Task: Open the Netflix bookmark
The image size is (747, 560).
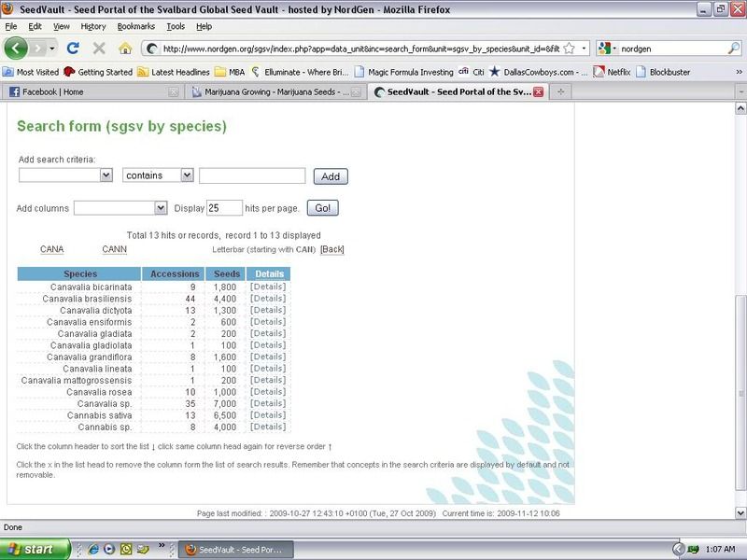Action: click(x=612, y=72)
